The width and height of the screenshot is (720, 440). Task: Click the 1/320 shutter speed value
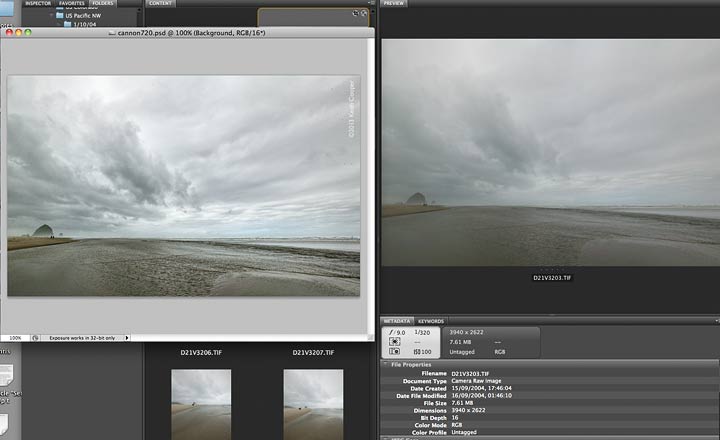pyautogui.click(x=422, y=332)
